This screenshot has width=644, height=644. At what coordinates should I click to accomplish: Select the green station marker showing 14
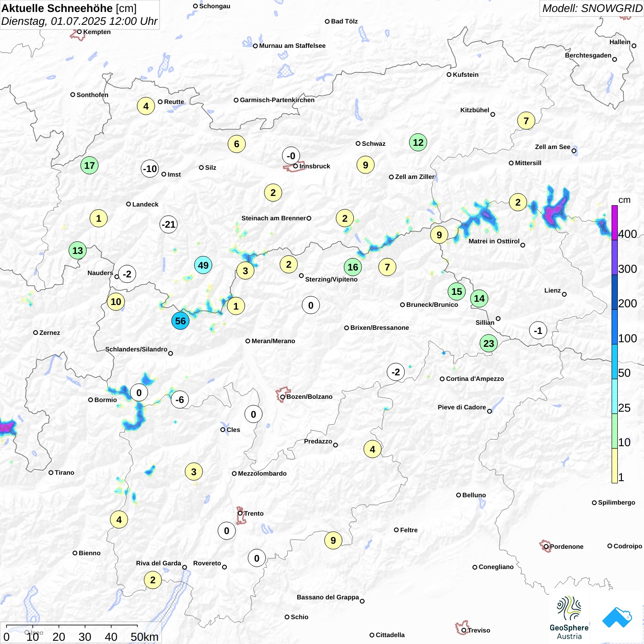coord(479,299)
